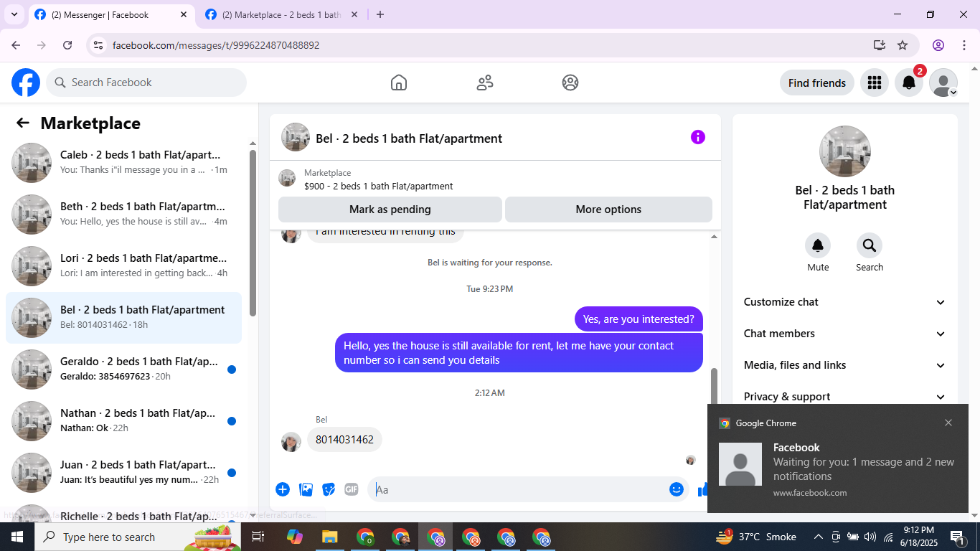Open the notifications bell with badge 2
Screen dimensions: 980x551
point(909,83)
